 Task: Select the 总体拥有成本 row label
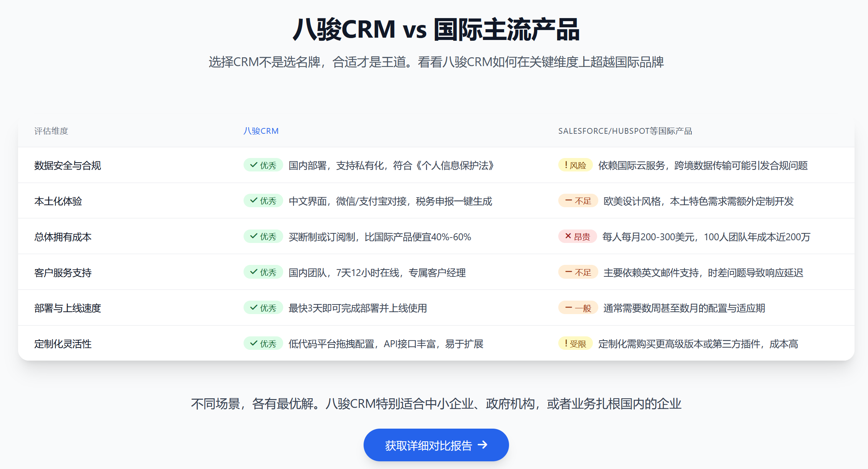click(x=63, y=236)
